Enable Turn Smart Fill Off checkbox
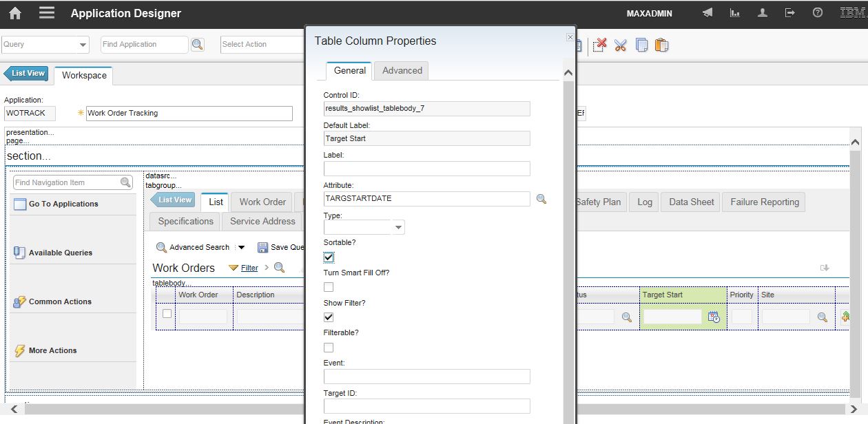 tap(329, 287)
